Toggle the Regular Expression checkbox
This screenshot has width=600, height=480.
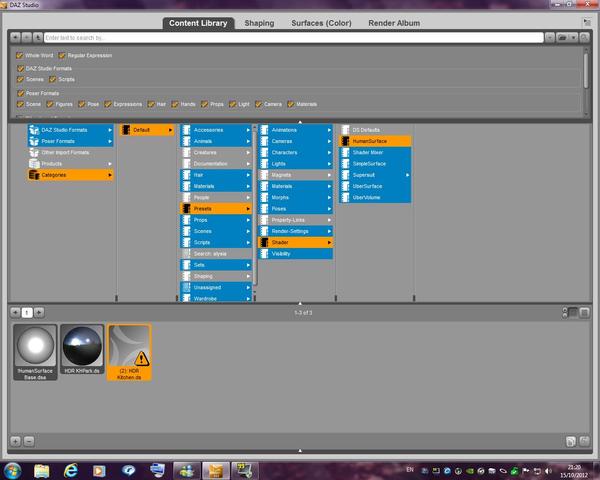[x=62, y=56]
